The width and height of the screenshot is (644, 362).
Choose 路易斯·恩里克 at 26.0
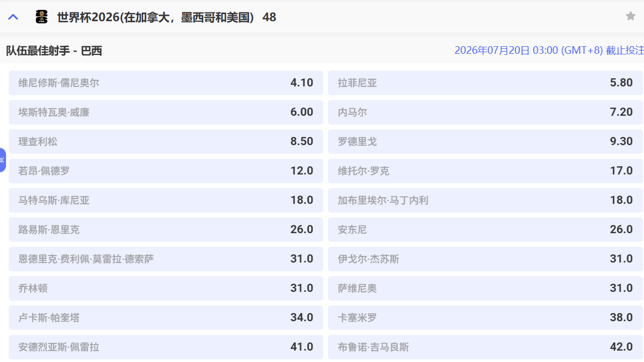point(165,230)
